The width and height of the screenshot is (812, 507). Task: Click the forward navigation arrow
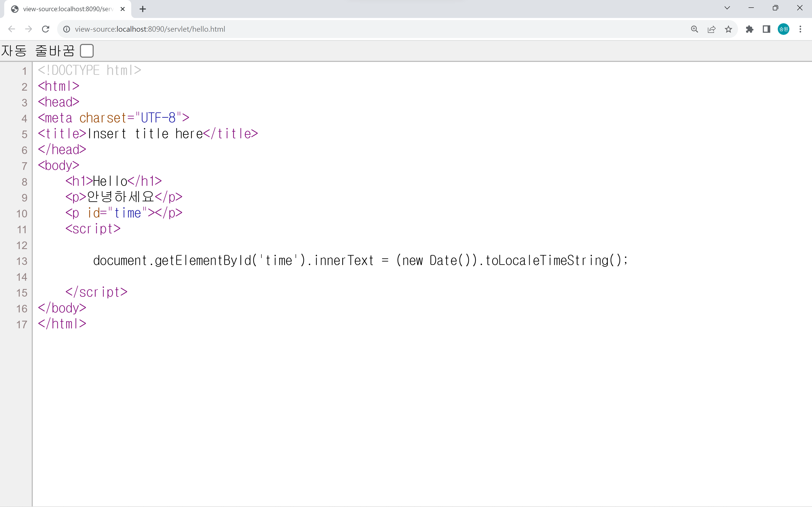pyautogui.click(x=29, y=29)
